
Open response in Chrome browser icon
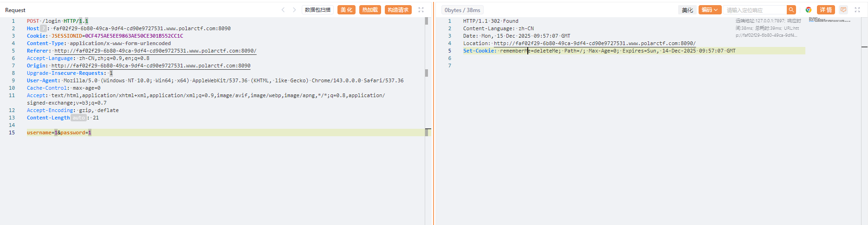click(809, 10)
